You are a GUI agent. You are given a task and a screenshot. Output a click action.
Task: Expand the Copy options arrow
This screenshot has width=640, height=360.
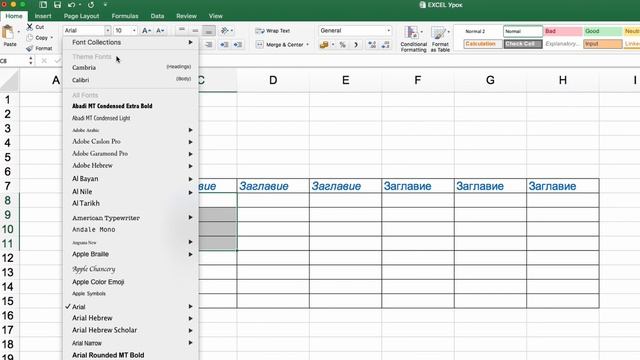point(52,38)
